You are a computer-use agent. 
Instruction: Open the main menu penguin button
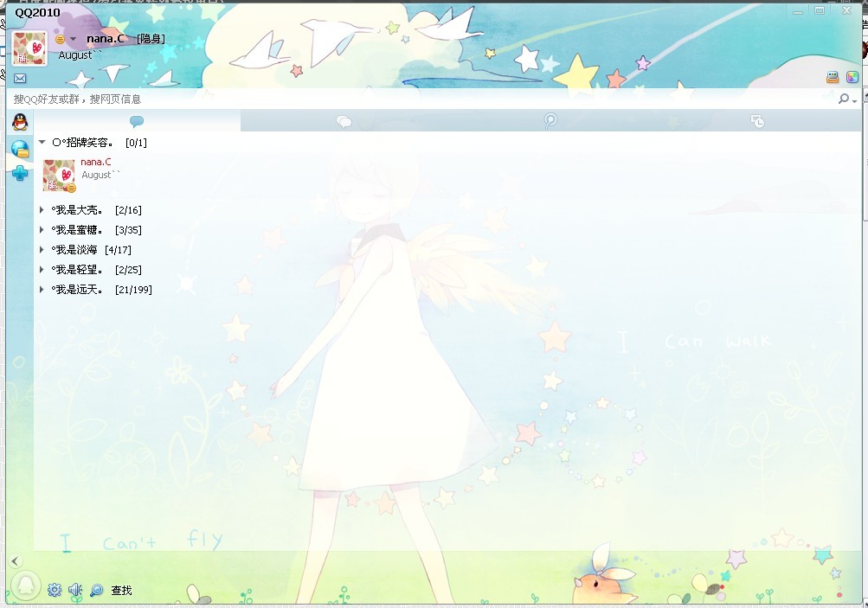click(25, 586)
